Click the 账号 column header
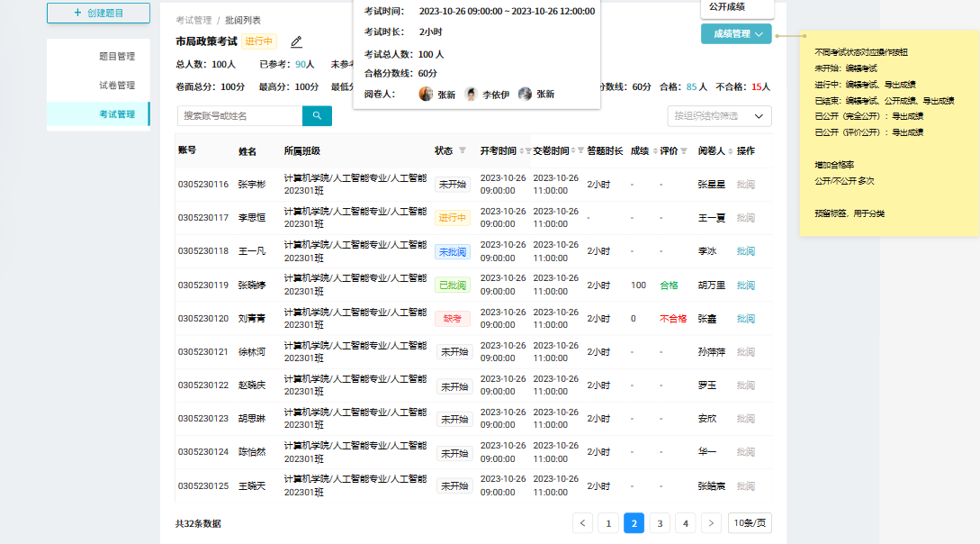Viewport: 980px width, 544px height. [187, 150]
